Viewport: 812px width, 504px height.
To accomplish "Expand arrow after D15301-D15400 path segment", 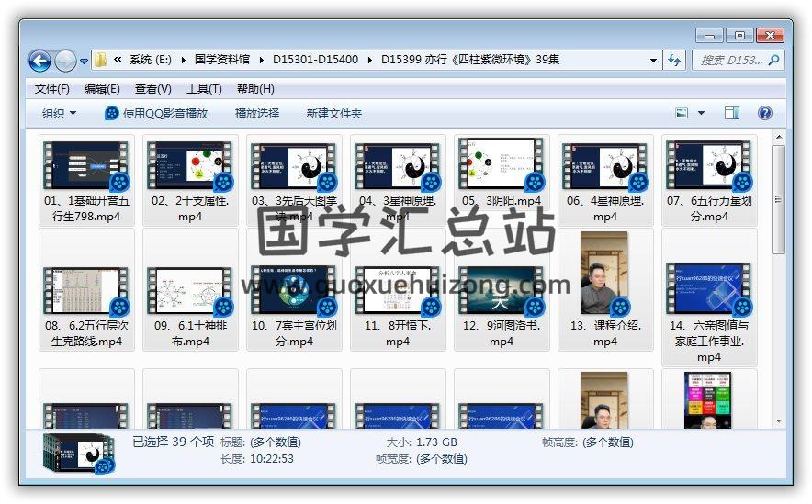I will click(370, 60).
